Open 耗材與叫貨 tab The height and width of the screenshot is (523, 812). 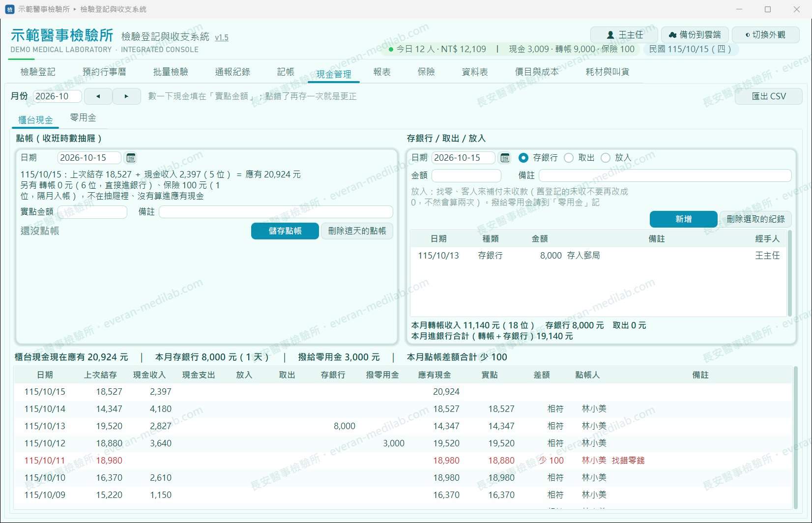pos(608,72)
